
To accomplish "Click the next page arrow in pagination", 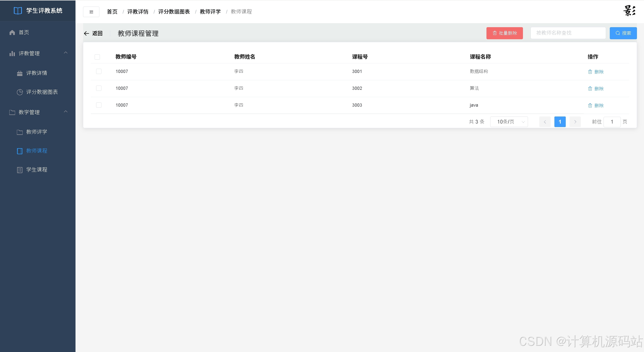I will tap(575, 122).
